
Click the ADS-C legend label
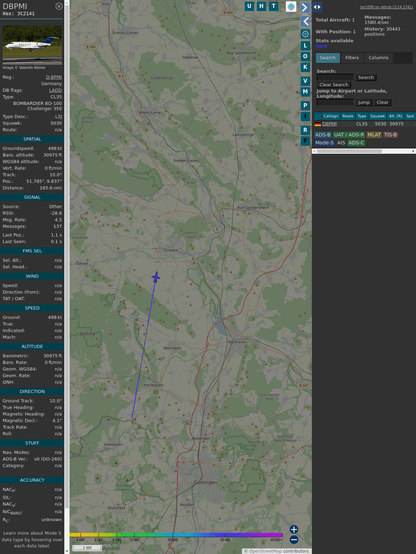tap(356, 143)
